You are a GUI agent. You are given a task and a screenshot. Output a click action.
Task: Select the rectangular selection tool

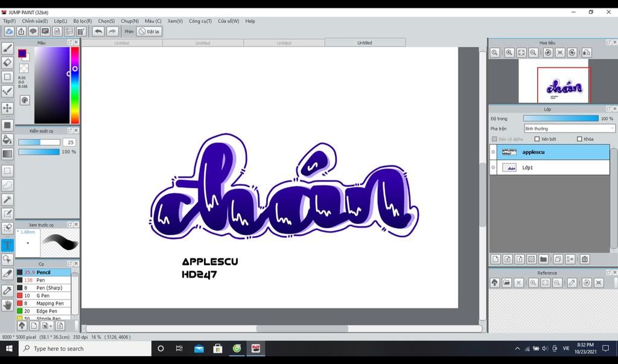[7, 171]
